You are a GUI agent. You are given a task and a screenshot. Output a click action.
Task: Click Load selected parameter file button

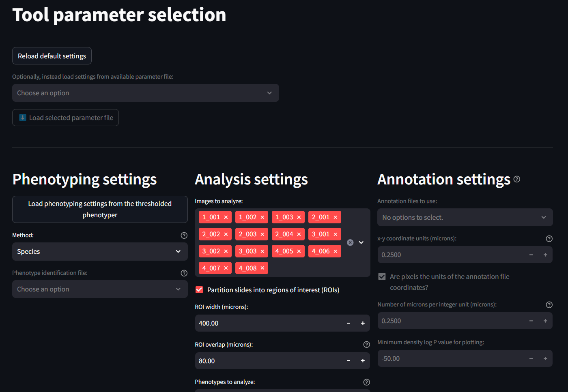click(x=65, y=118)
